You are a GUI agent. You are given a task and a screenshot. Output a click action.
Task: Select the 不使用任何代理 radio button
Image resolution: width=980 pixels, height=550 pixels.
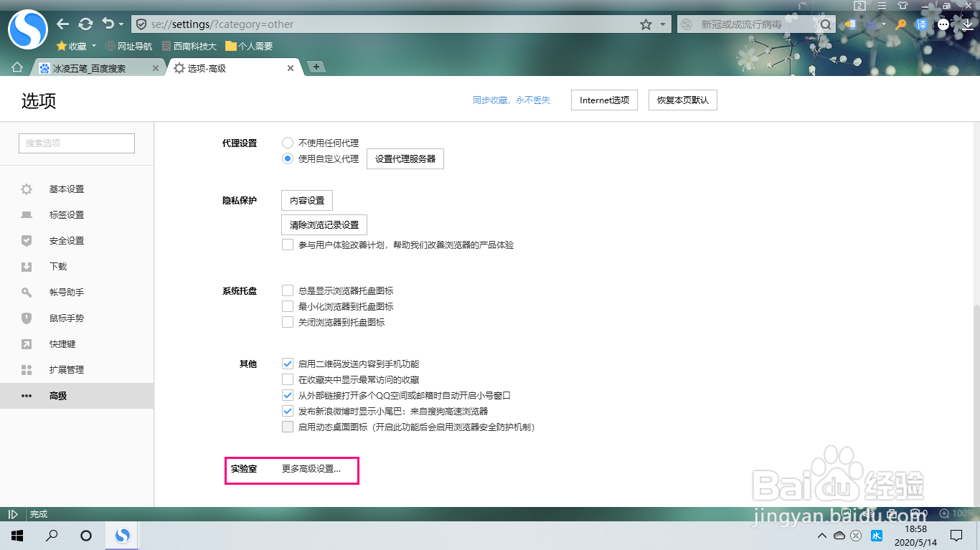[x=288, y=142]
